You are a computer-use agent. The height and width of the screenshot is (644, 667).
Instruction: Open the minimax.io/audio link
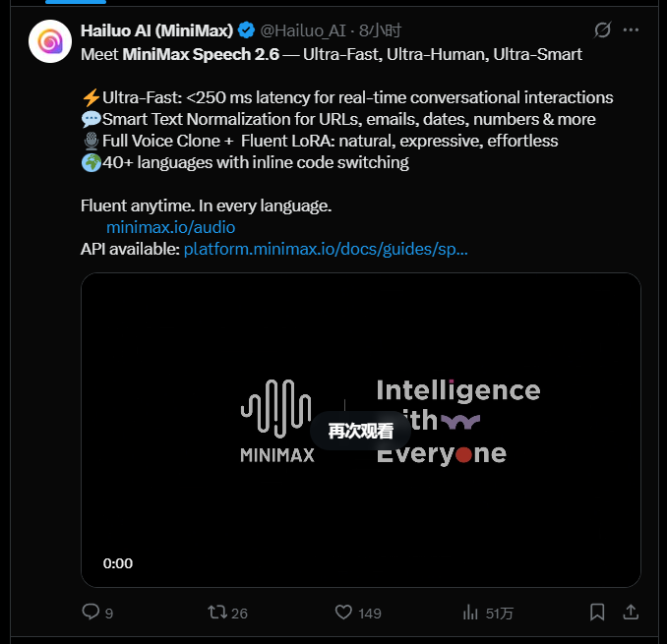click(170, 227)
